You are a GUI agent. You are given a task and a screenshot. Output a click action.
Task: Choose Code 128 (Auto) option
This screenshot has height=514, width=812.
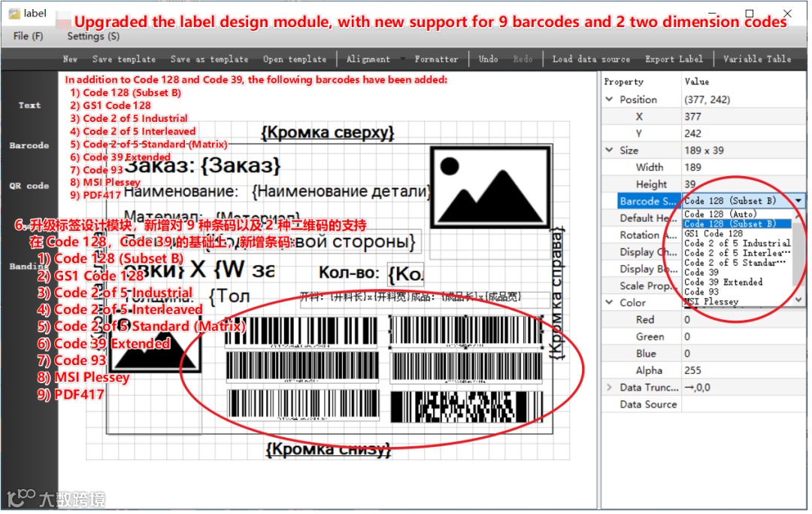point(737,214)
